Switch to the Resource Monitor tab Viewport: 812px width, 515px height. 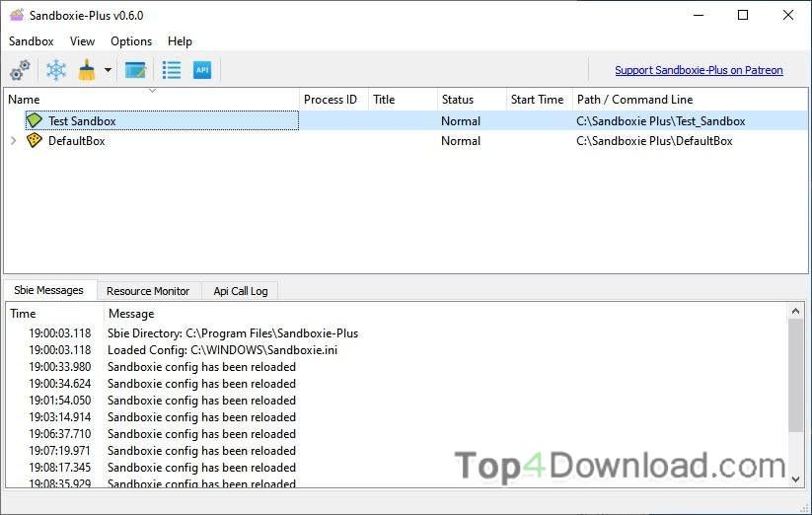coord(148,291)
